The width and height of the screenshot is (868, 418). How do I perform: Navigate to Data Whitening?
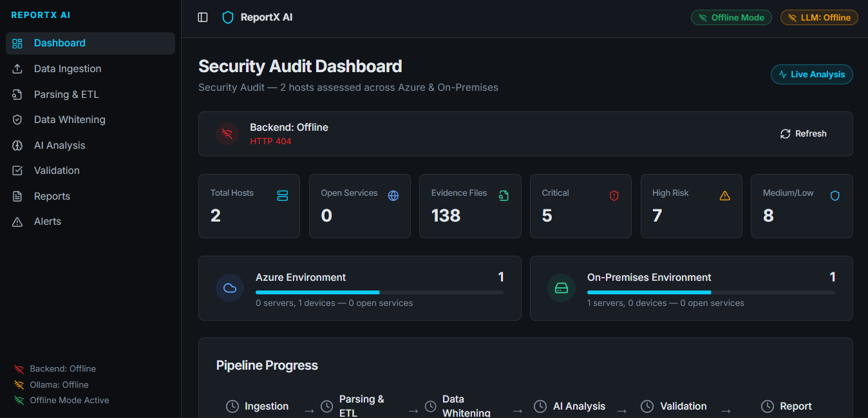tap(90, 120)
